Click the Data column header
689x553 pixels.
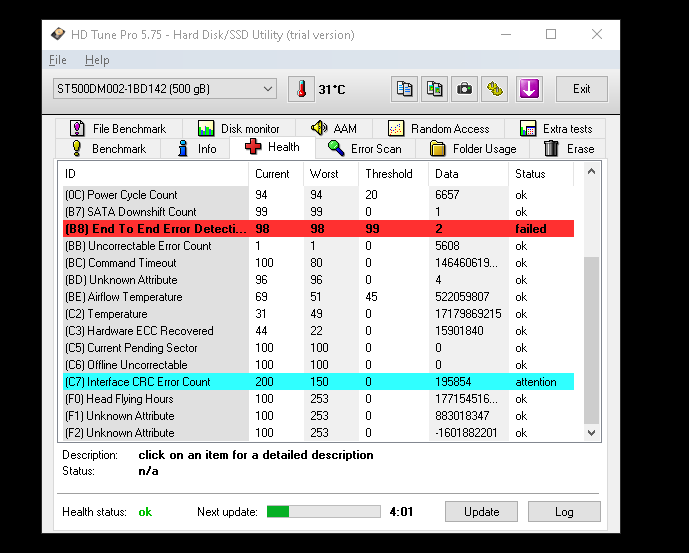(x=468, y=174)
